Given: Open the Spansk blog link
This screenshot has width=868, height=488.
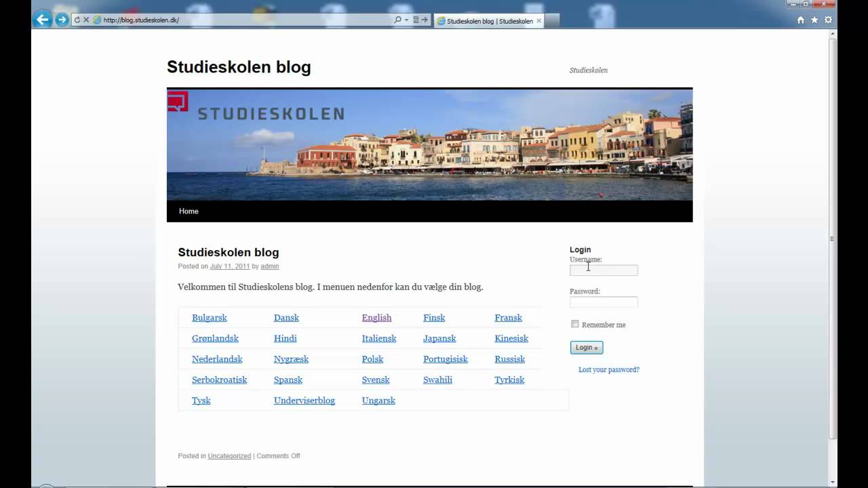Looking at the screenshot, I should (x=288, y=380).
